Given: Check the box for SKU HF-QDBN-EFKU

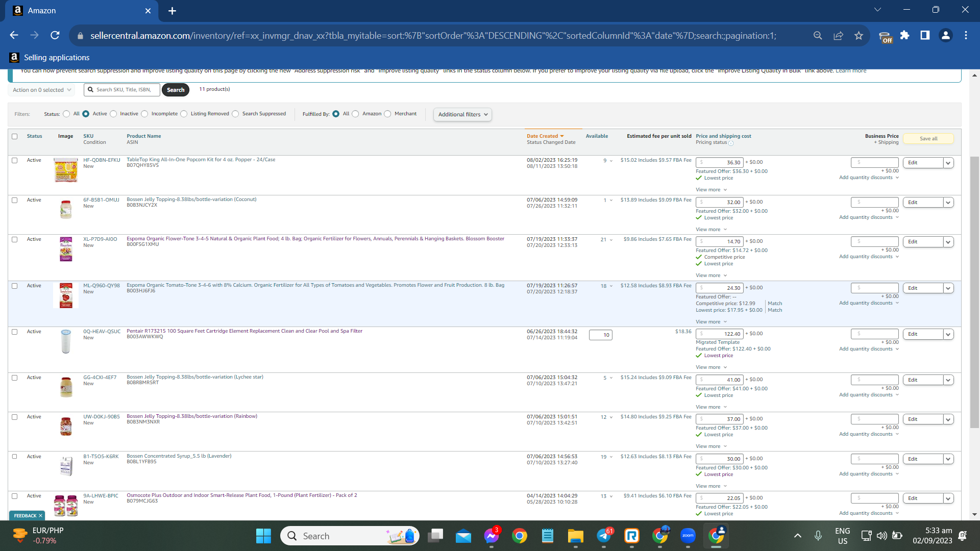Looking at the screenshot, I should [15, 160].
